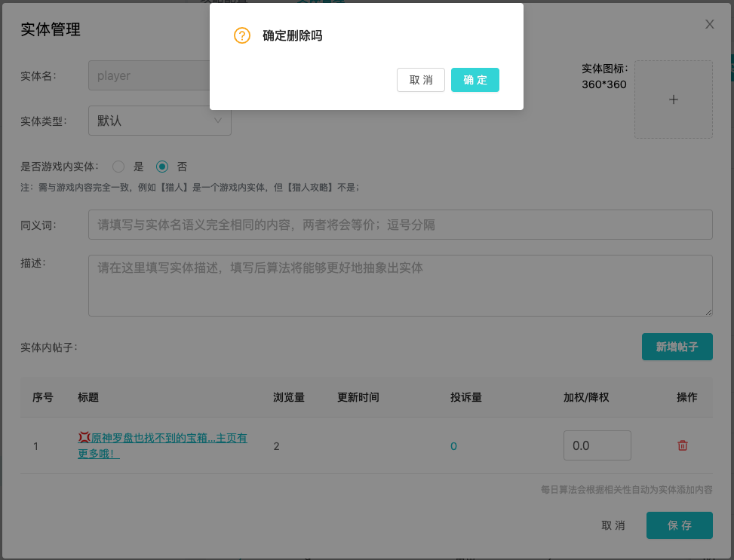Click the plus icon to upload 实体图标
The width and height of the screenshot is (734, 560).
coord(673,99)
